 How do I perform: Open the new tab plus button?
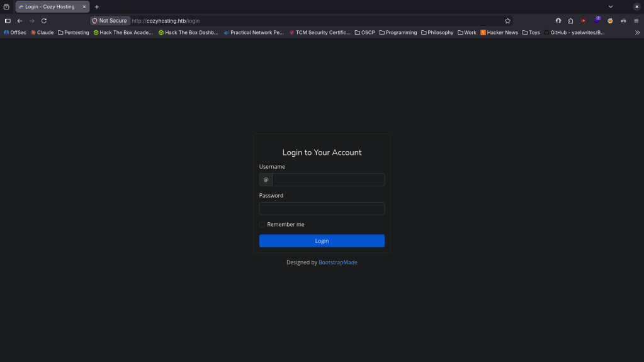coord(97,7)
